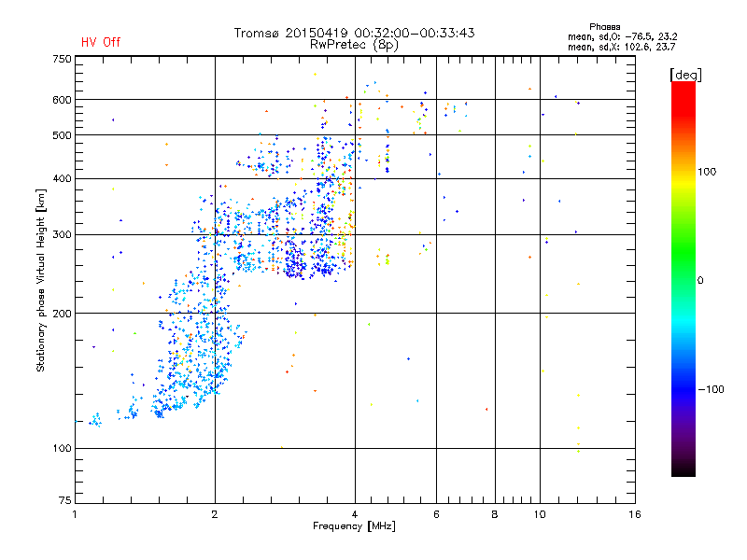Click x-axis tick label '8'
The width and height of the screenshot is (747, 560).
click(x=495, y=514)
